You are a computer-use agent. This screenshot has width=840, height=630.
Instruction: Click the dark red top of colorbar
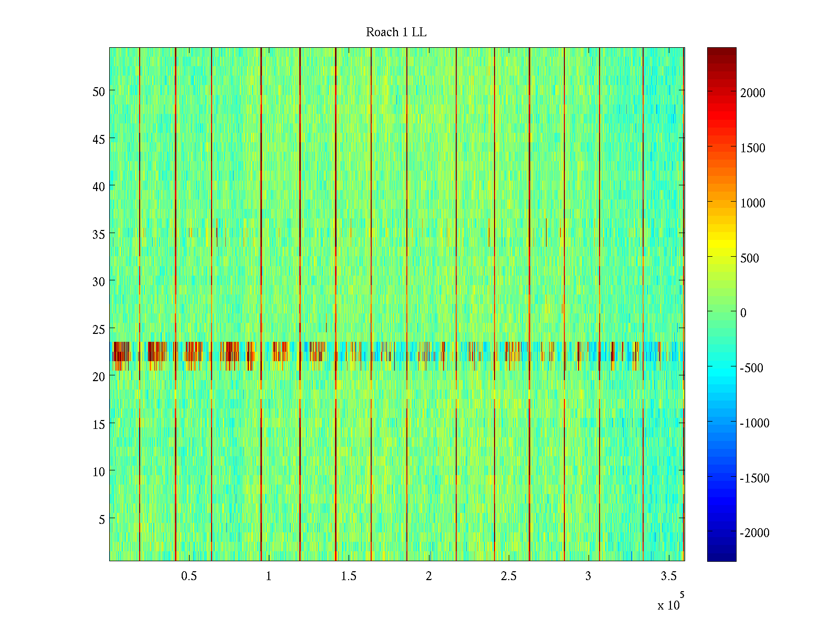tap(721, 51)
